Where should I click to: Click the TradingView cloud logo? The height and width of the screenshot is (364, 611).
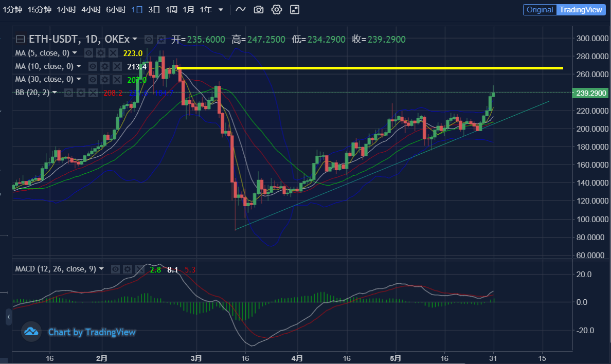31,332
